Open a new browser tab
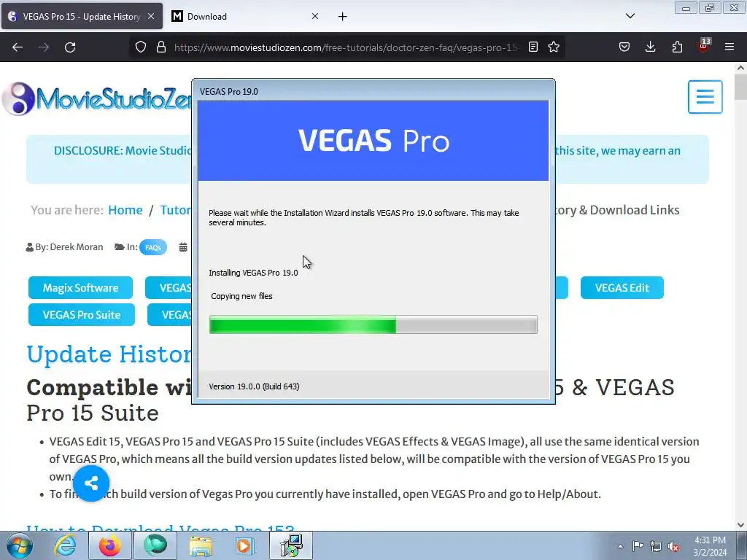Viewport: 747px width, 560px height. [x=343, y=17]
